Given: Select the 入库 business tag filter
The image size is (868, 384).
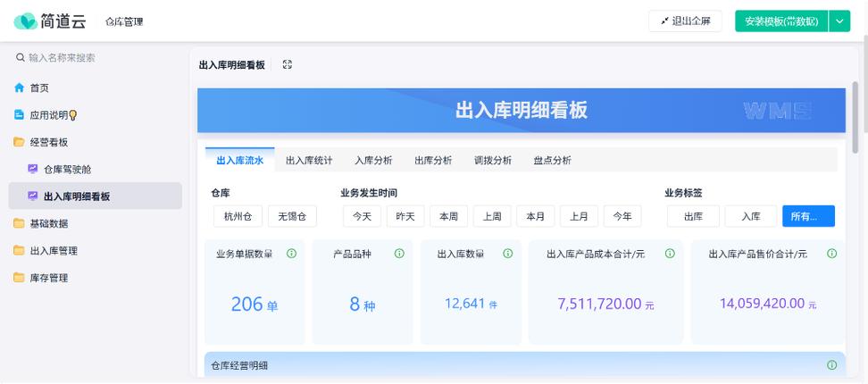Looking at the screenshot, I should click(751, 216).
